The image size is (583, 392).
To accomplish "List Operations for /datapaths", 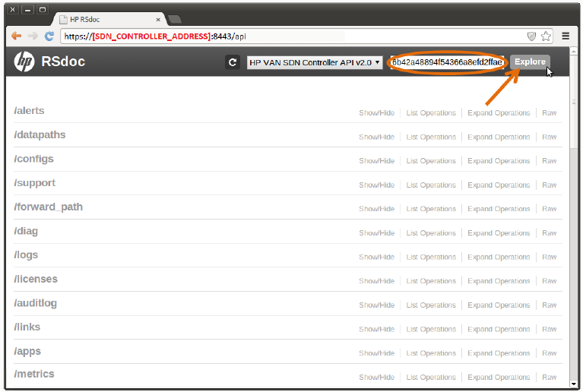I will (431, 137).
